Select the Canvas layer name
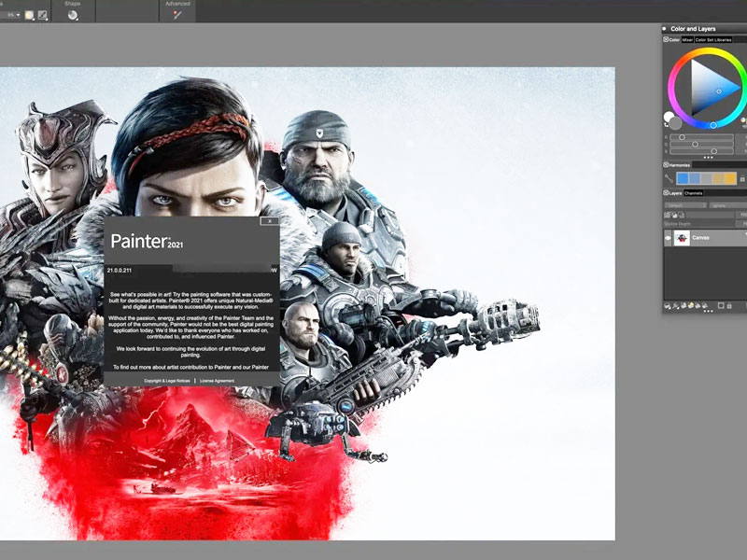 701,238
